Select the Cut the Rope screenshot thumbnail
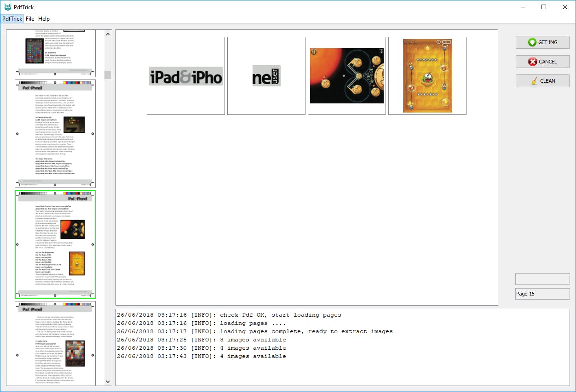Image resolution: width=576 pixels, height=392 pixels. click(427, 76)
